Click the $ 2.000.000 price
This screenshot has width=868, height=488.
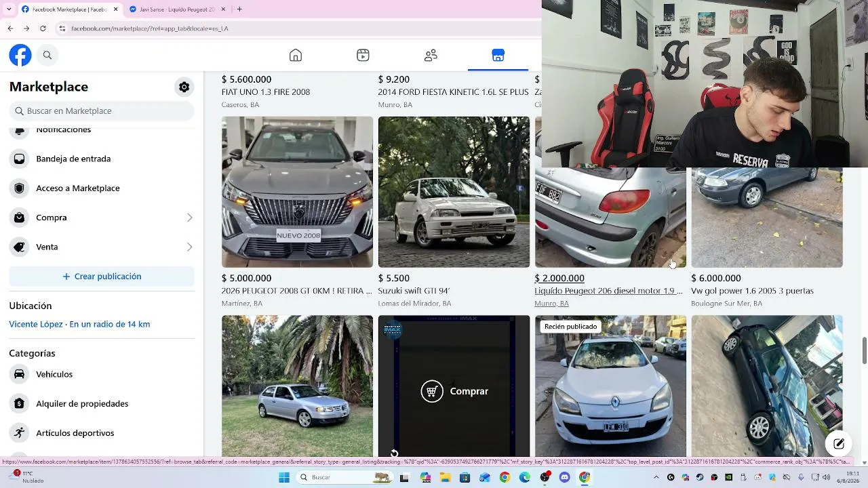click(x=559, y=278)
